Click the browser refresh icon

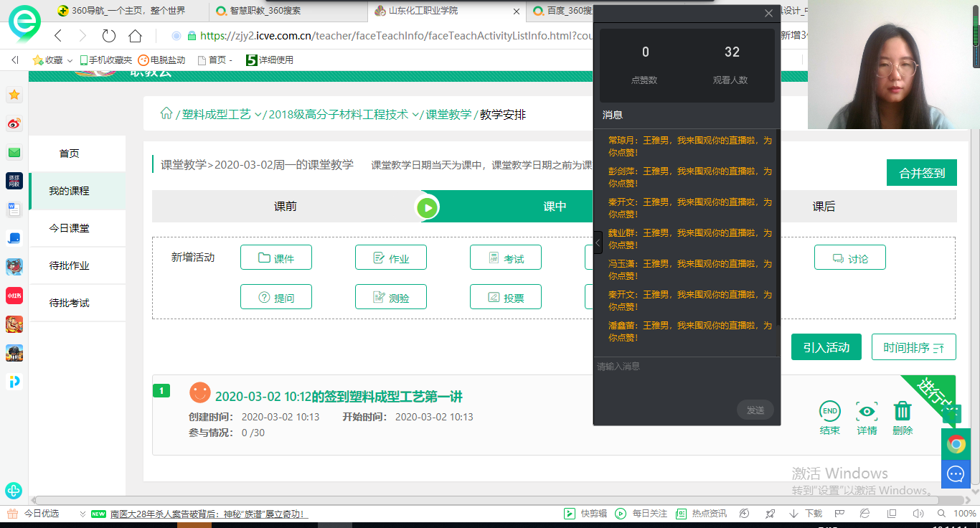(x=109, y=36)
